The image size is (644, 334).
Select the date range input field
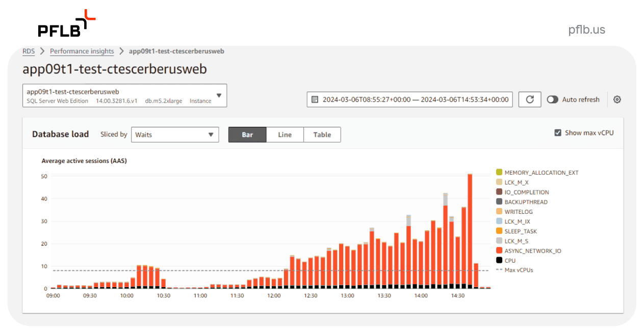(x=410, y=99)
